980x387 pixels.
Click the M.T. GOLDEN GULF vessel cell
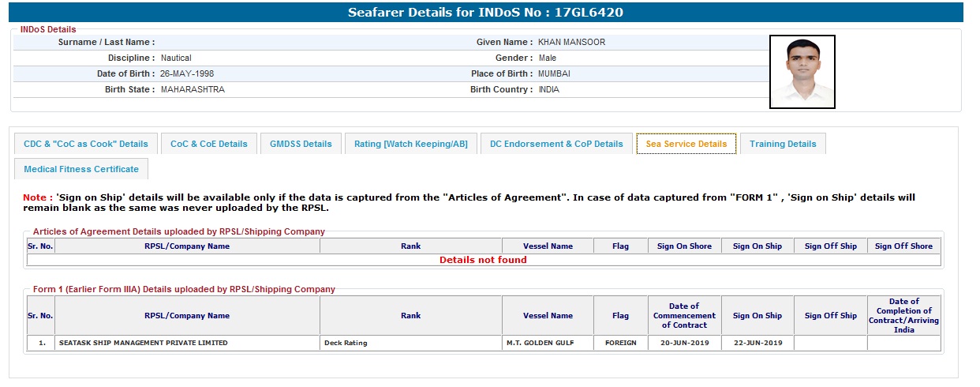tap(547, 343)
